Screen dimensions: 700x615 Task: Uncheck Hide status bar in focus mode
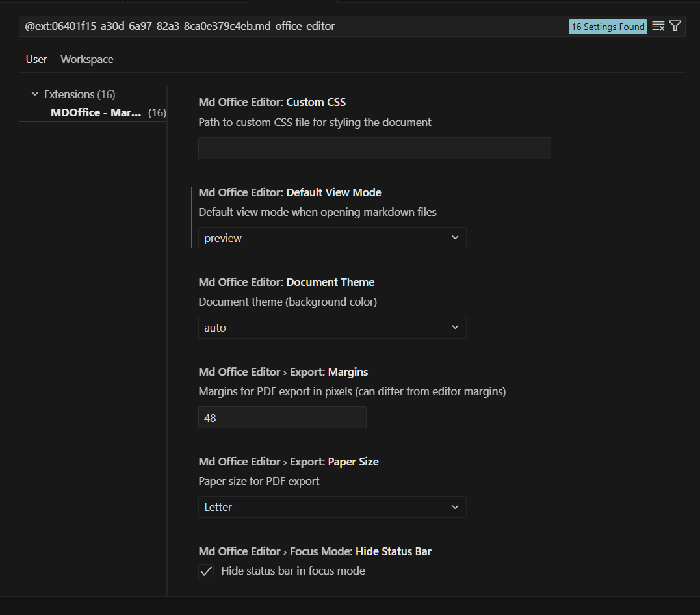[x=206, y=571]
